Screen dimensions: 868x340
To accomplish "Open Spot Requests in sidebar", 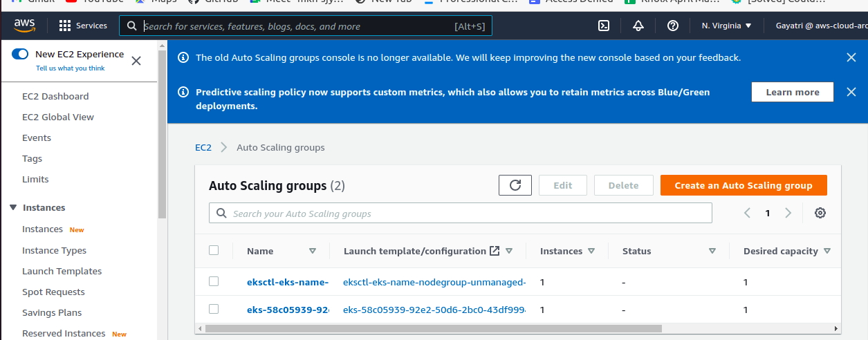I will tap(53, 292).
